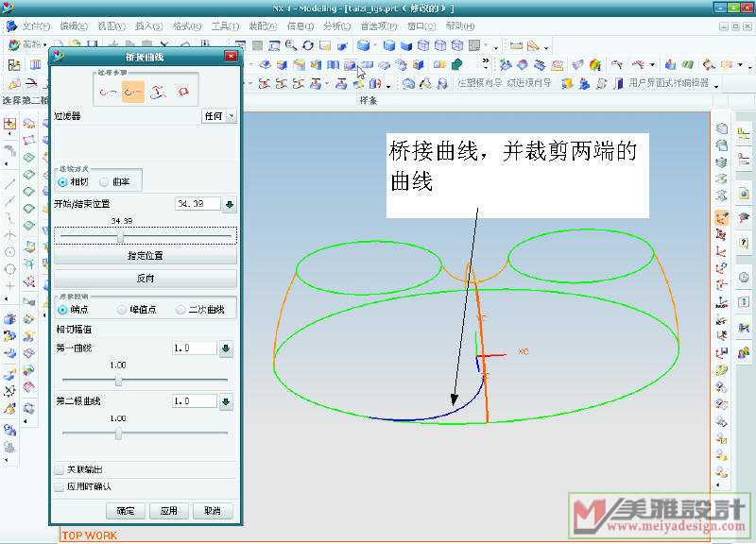Screen dimensions: 756x544
Task: Open the 插入(S) menu
Action: point(148,25)
